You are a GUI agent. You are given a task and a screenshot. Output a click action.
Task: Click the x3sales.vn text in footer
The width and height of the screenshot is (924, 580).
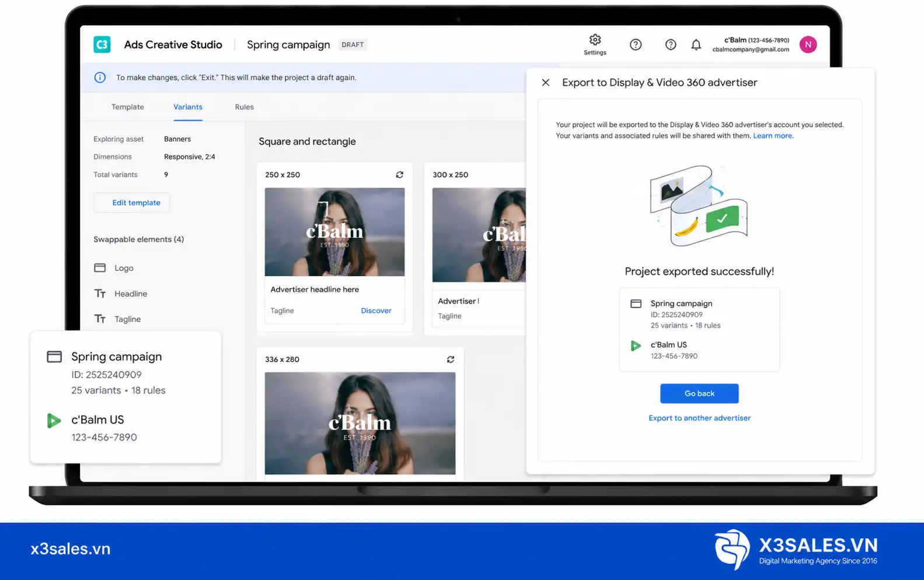coord(71,548)
